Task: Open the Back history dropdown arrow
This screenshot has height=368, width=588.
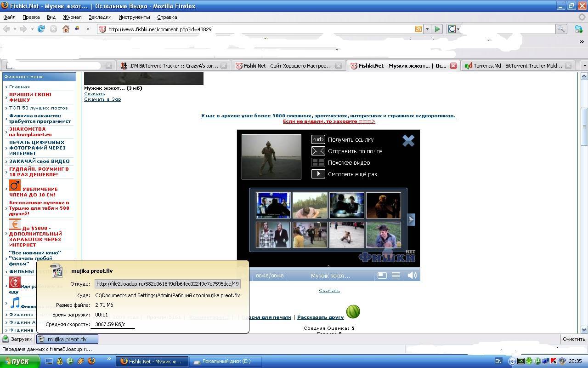Action: [x=15, y=29]
